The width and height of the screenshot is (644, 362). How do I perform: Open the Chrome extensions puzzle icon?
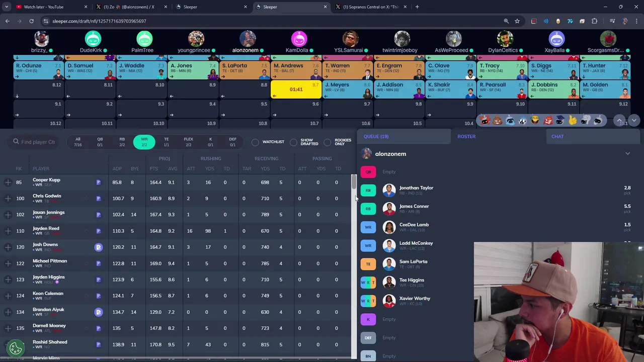tap(594, 21)
